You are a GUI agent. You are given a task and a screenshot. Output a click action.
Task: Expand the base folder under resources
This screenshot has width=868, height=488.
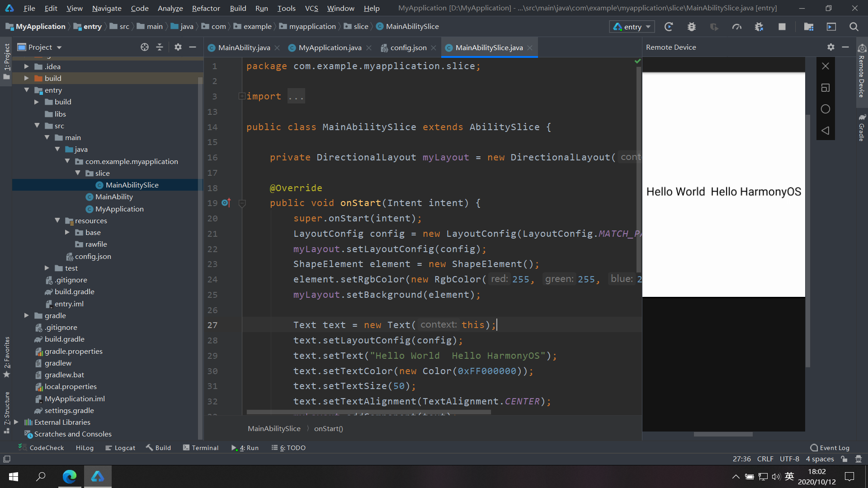pyautogui.click(x=67, y=232)
